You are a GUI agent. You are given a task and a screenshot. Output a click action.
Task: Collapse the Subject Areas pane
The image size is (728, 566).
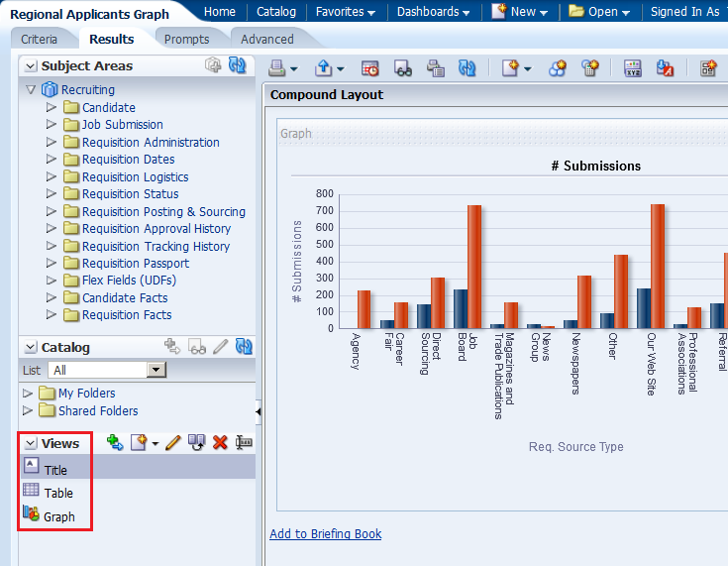(30, 66)
